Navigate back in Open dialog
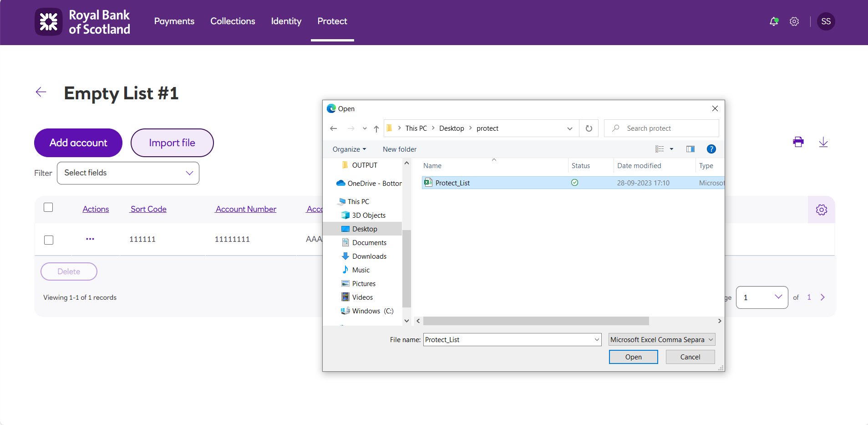This screenshot has width=868, height=425. [334, 128]
